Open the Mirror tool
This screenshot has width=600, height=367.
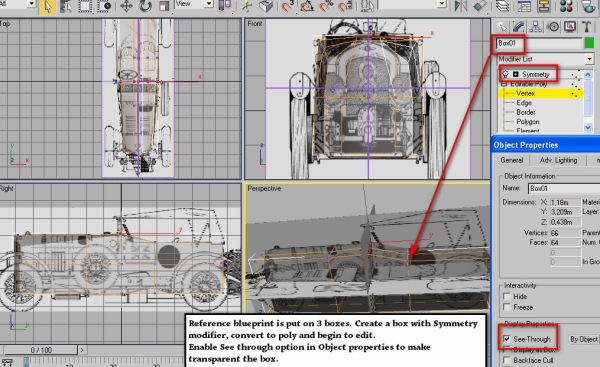click(461, 6)
